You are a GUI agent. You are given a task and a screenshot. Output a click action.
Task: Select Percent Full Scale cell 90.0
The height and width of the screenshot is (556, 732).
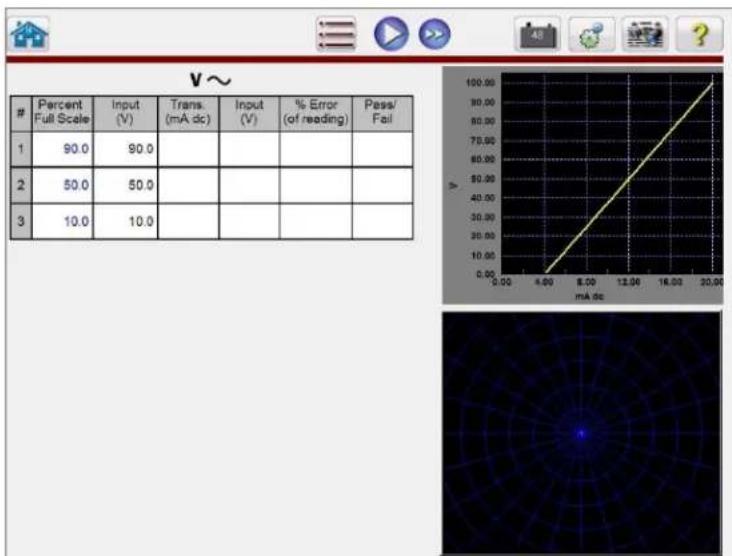(63, 149)
